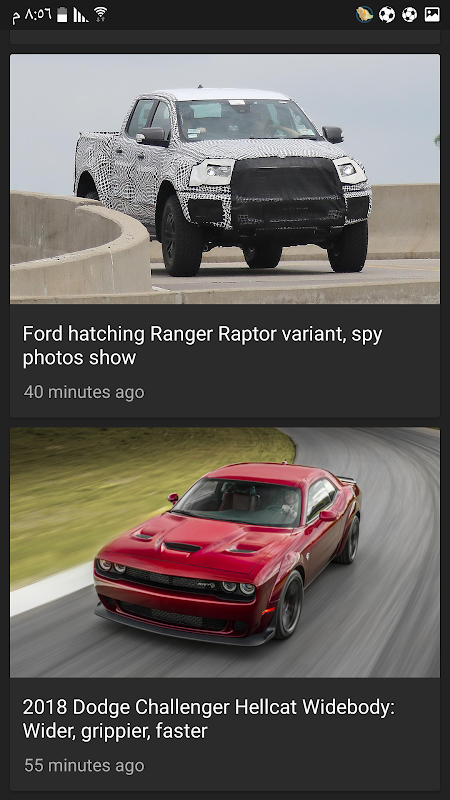The width and height of the screenshot is (450, 800).
Task: Tap the cellular signal bars icon
Action: coord(80,15)
